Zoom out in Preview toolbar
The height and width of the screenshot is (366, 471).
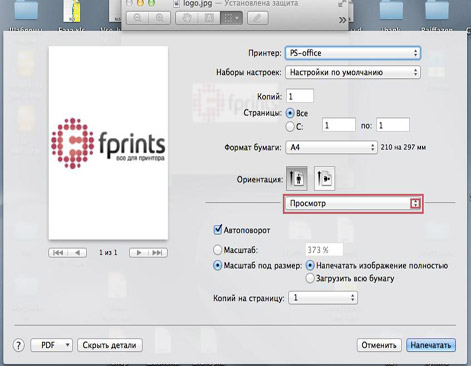click(137, 18)
